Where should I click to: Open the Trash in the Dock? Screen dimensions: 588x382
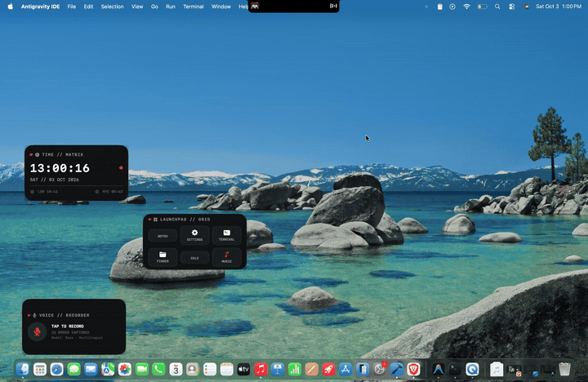564,369
